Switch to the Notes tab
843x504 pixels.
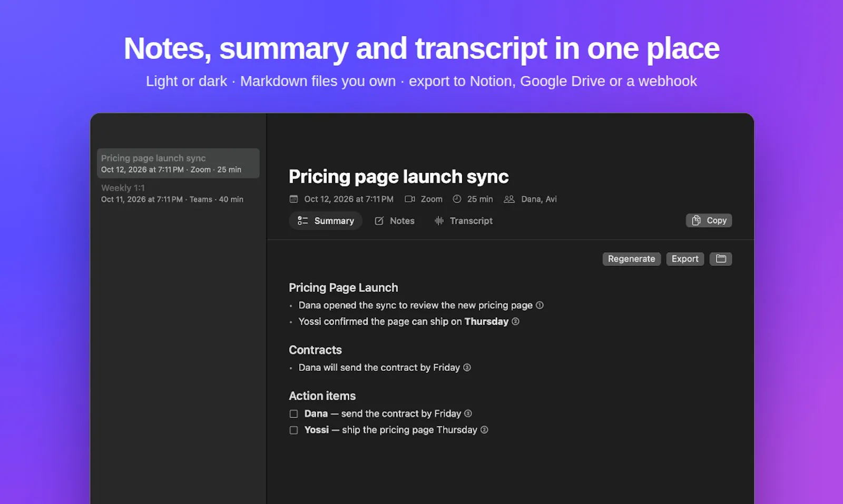395,221
